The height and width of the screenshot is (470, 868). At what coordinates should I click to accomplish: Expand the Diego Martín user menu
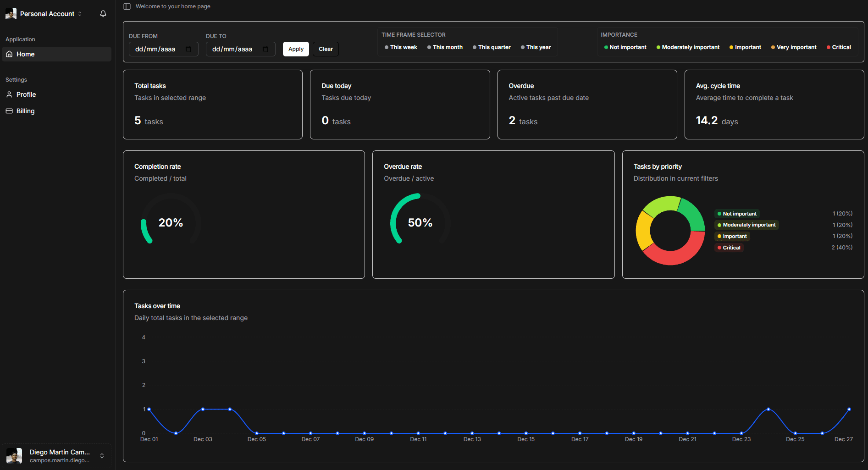pyautogui.click(x=102, y=456)
